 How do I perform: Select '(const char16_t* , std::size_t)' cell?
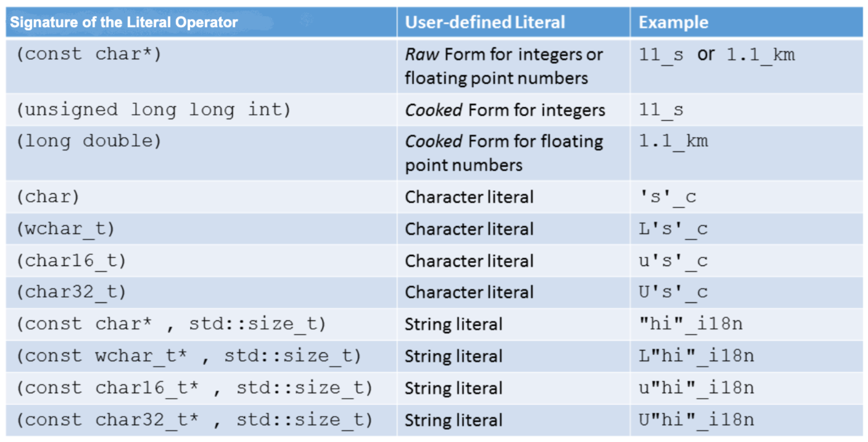194,388
